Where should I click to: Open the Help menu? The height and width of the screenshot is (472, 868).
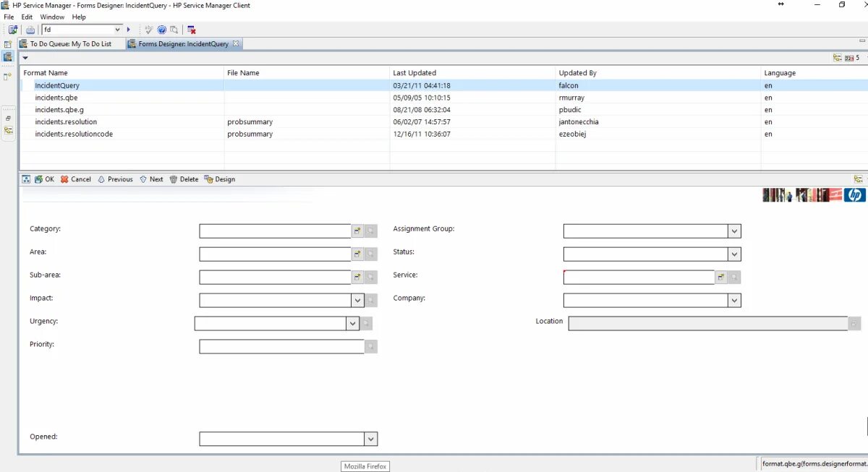click(x=80, y=17)
